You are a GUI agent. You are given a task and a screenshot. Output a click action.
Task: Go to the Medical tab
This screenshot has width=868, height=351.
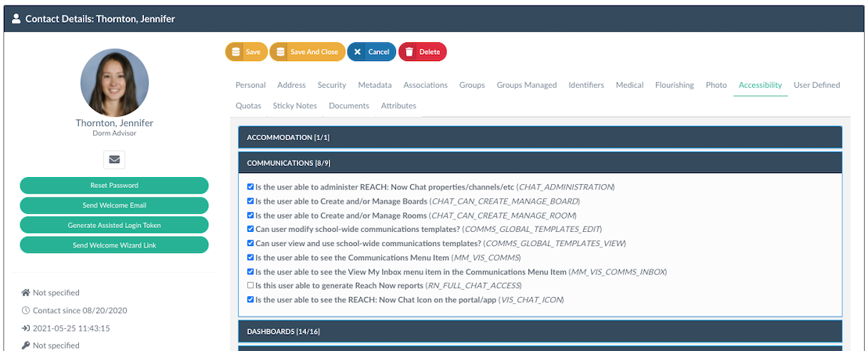click(x=629, y=85)
